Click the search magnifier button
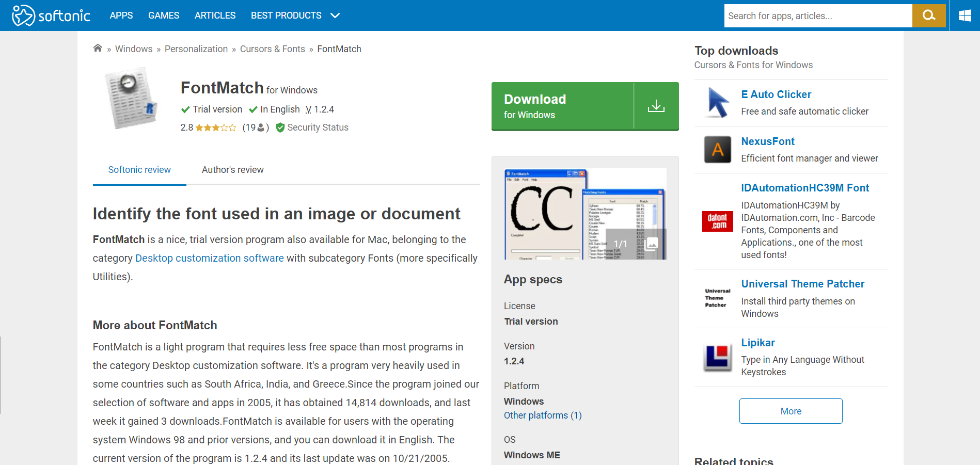980x465 pixels. coord(928,15)
